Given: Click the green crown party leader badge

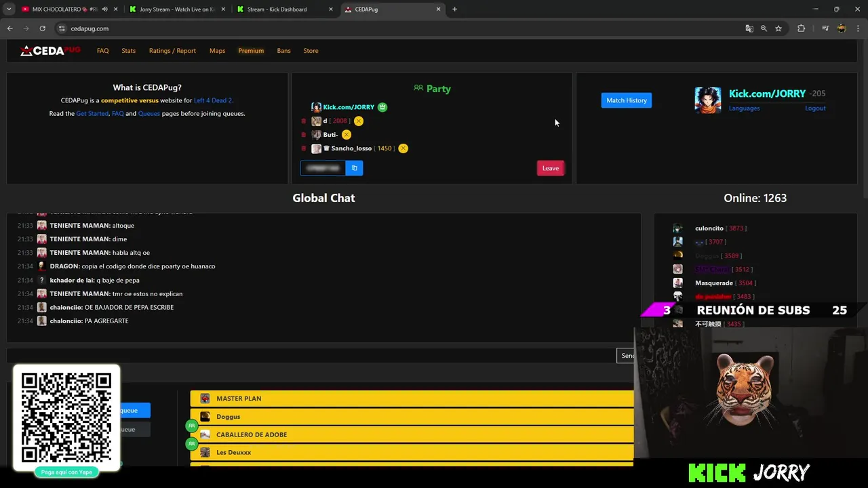Looking at the screenshot, I should pos(382,107).
